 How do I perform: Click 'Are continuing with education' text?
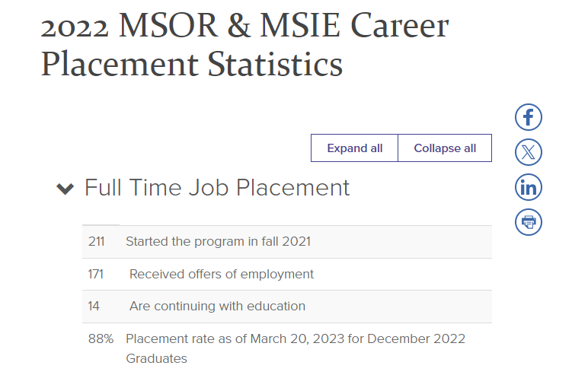[x=217, y=306]
